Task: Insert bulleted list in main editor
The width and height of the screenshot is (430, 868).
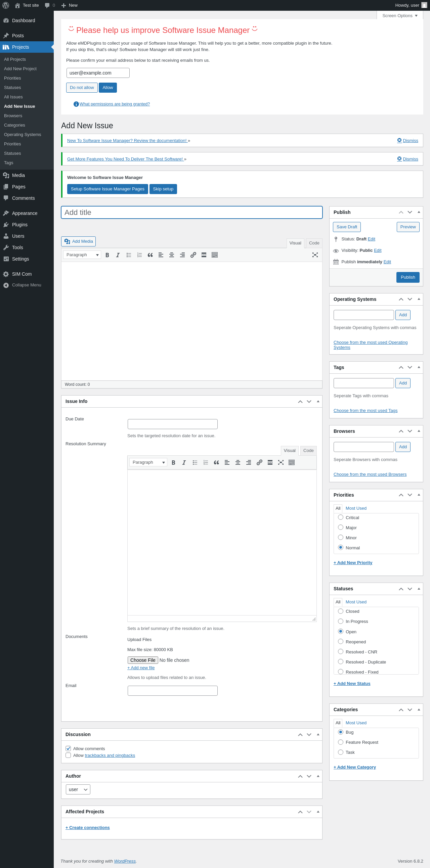Action: 129,255
